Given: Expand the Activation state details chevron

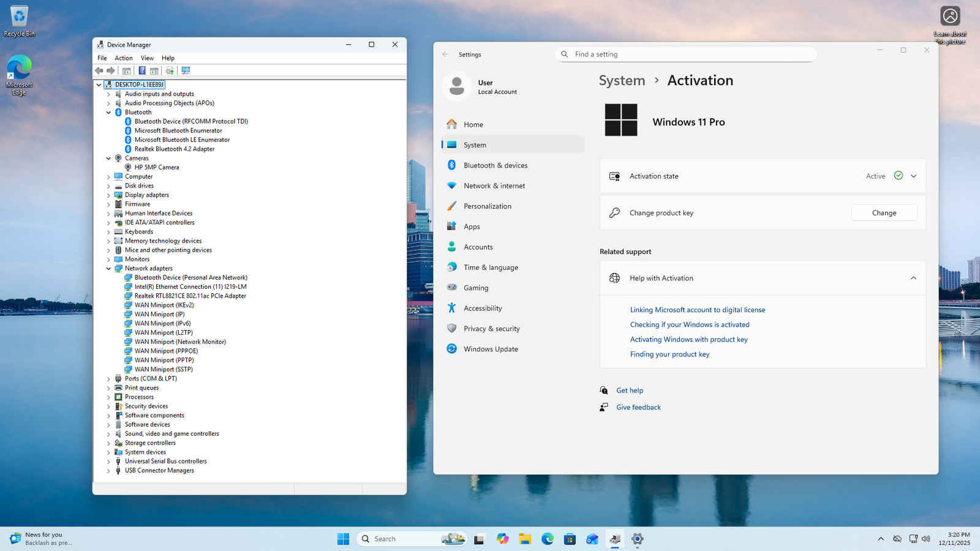Looking at the screenshot, I should pyautogui.click(x=913, y=176).
